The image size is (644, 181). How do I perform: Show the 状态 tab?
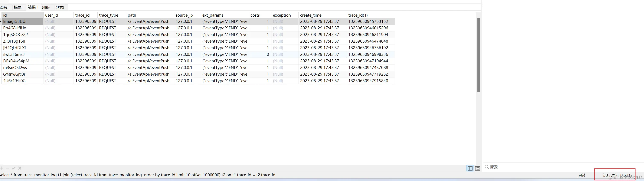point(60,7)
